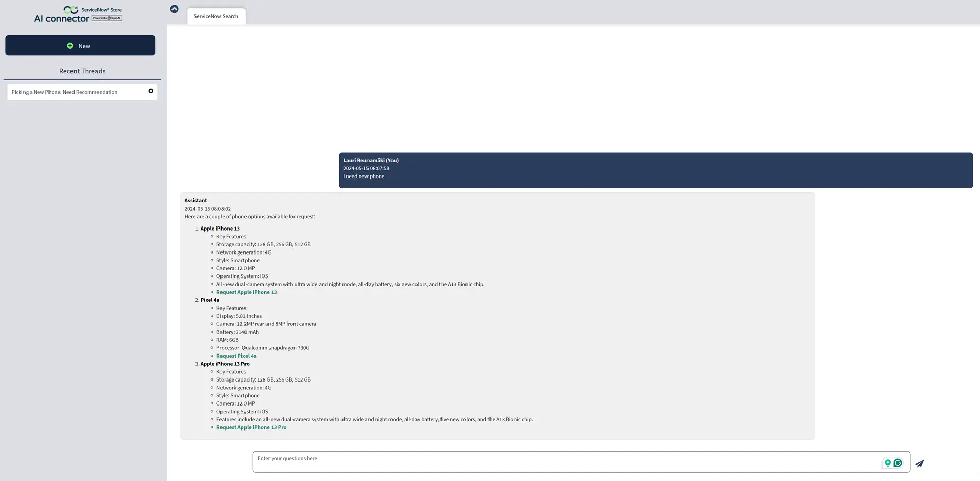Follow the Request Pixel 4a link
The image size is (980, 481).
click(x=236, y=356)
